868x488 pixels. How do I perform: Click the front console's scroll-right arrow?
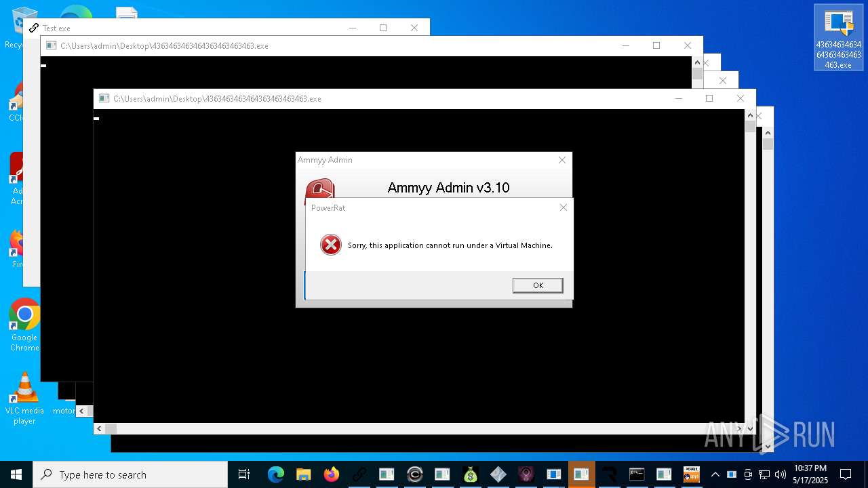coord(739,428)
